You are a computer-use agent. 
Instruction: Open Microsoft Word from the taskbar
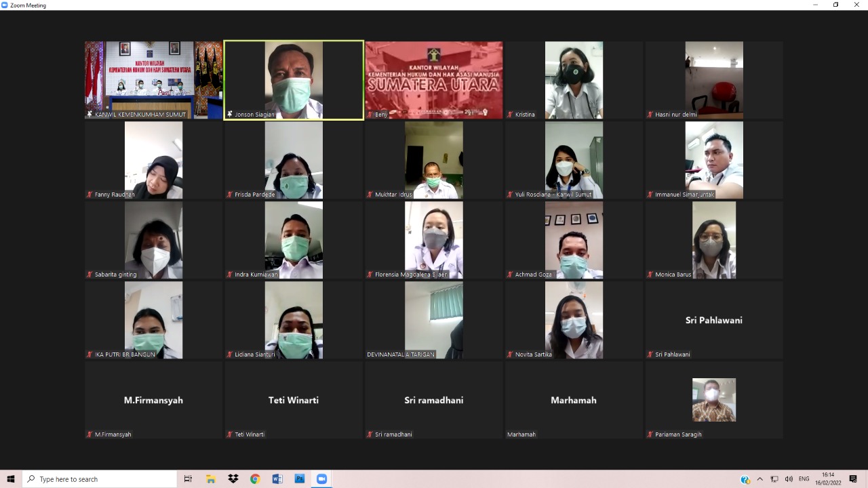point(277,479)
